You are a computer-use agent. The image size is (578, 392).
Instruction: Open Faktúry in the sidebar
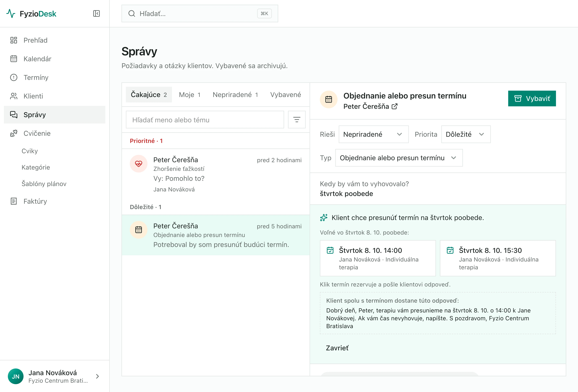click(55, 201)
